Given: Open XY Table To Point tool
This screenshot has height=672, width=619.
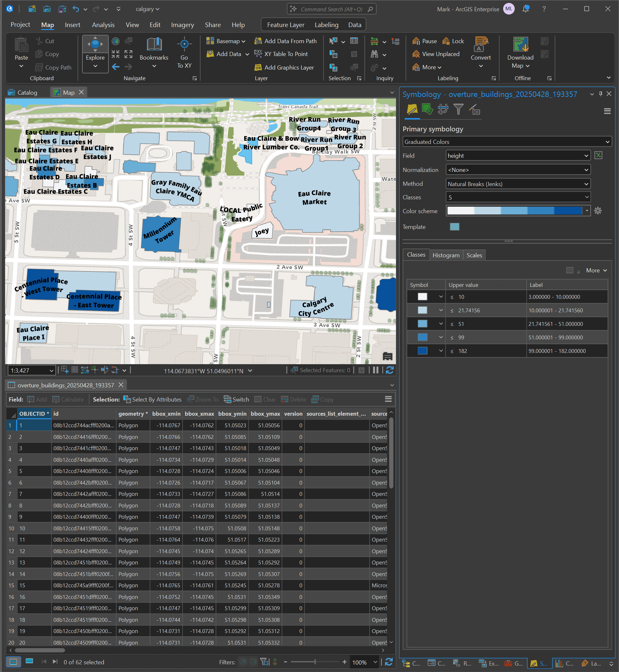Looking at the screenshot, I should pyautogui.click(x=281, y=54).
